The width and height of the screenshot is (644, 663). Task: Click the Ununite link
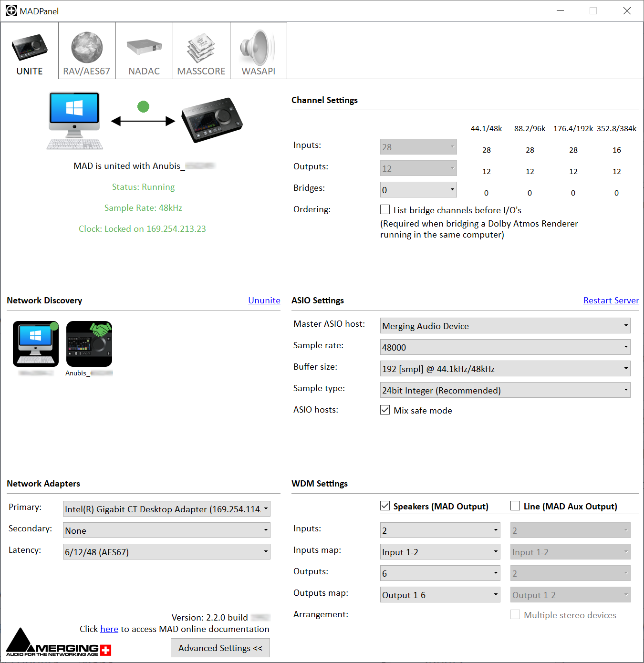[264, 300]
